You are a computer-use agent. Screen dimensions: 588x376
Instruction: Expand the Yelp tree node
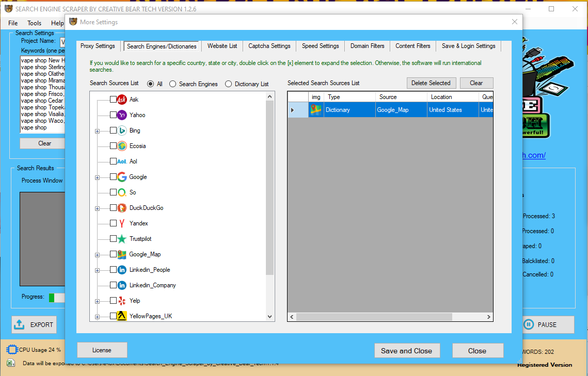(x=97, y=302)
